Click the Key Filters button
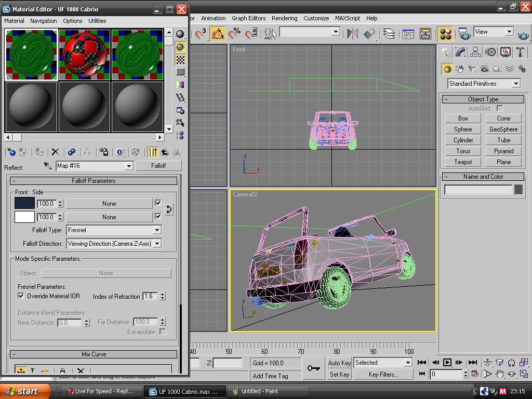The width and height of the screenshot is (532, 399). (x=383, y=375)
